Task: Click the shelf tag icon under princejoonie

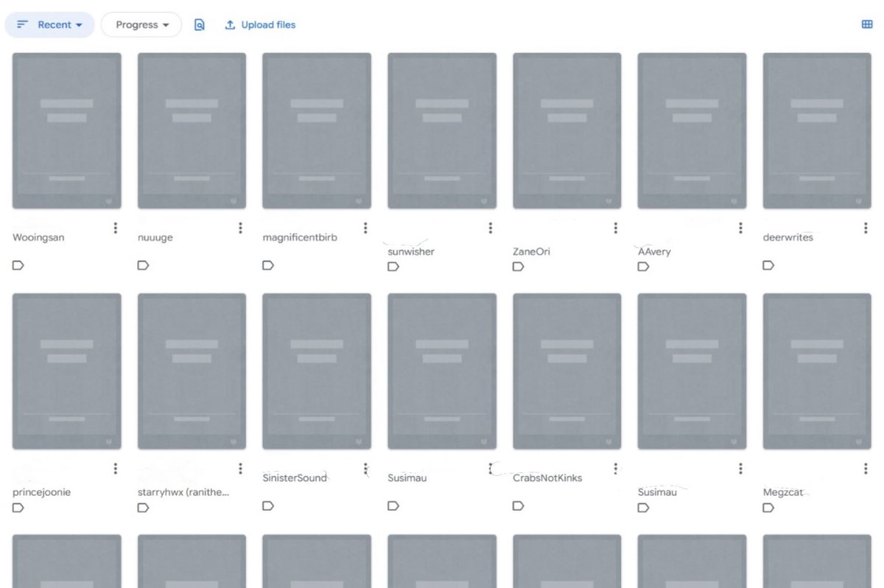Action: pyautogui.click(x=18, y=508)
